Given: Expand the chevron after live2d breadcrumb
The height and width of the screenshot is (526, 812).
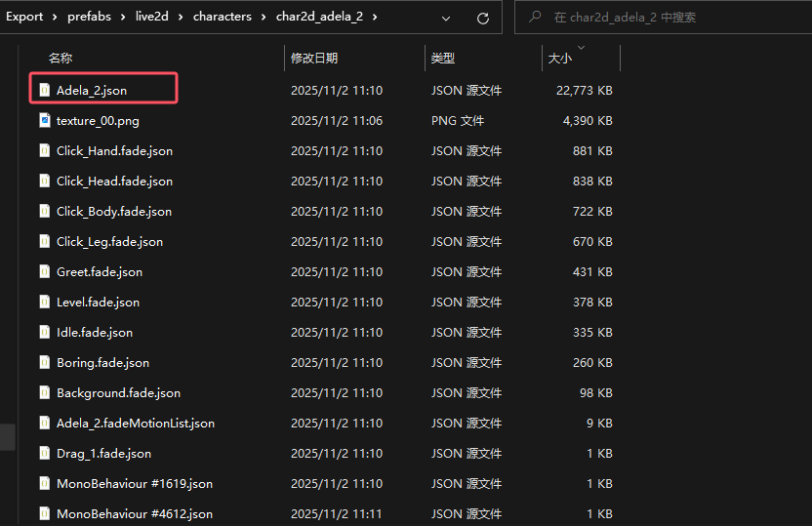Looking at the screenshot, I should click(x=181, y=18).
